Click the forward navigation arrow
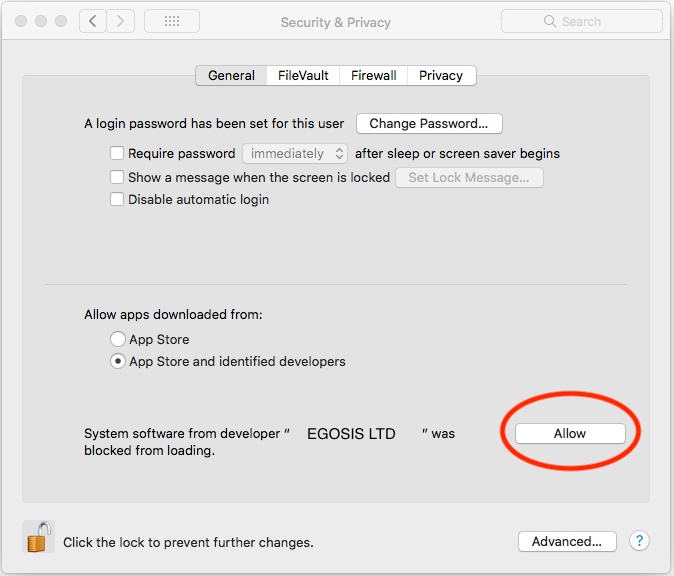The height and width of the screenshot is (576, 674). (x=120, y=21)
